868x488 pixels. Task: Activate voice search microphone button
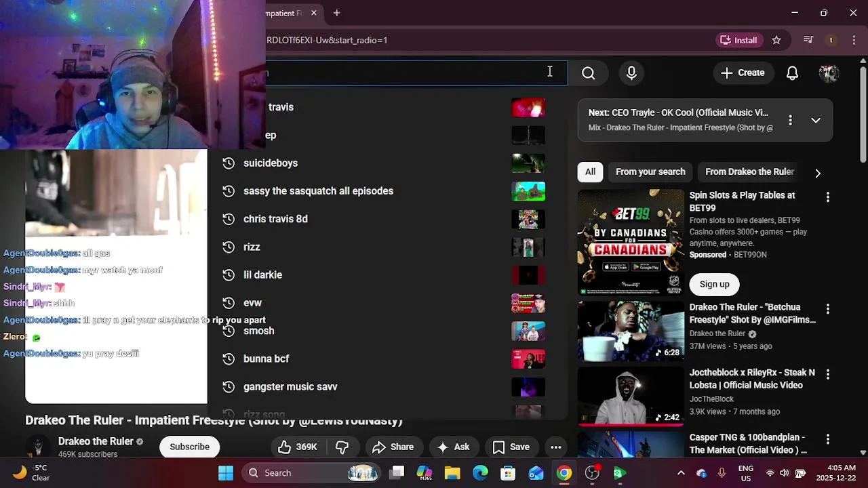tap(631, 73)
